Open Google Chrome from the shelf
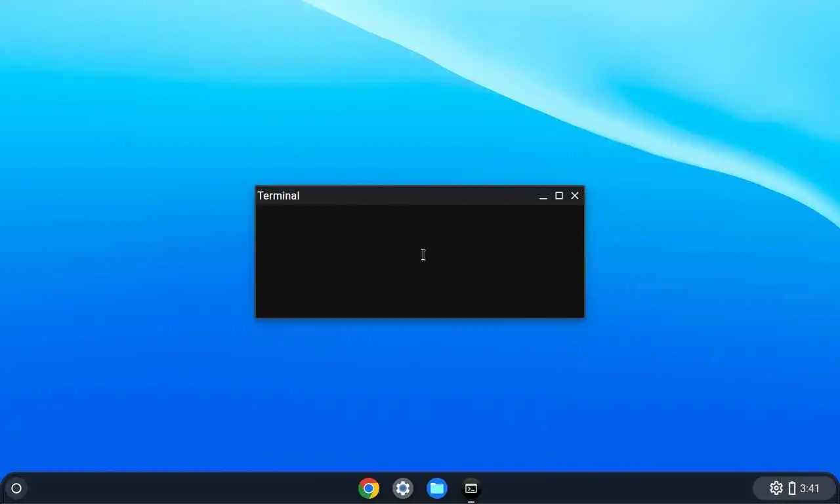840x504 pixels. pyautogui.click(x=369, y=488)
